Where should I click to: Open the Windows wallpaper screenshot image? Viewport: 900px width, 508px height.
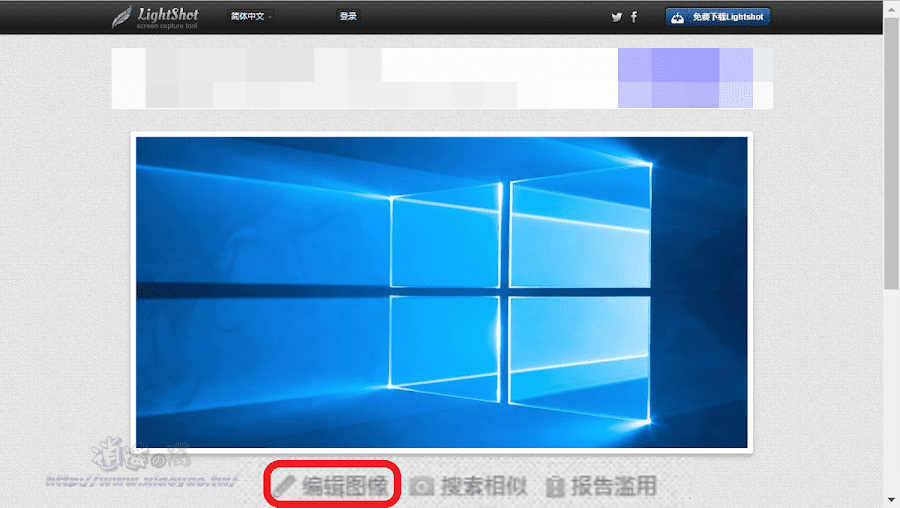[x=441, y=292]
